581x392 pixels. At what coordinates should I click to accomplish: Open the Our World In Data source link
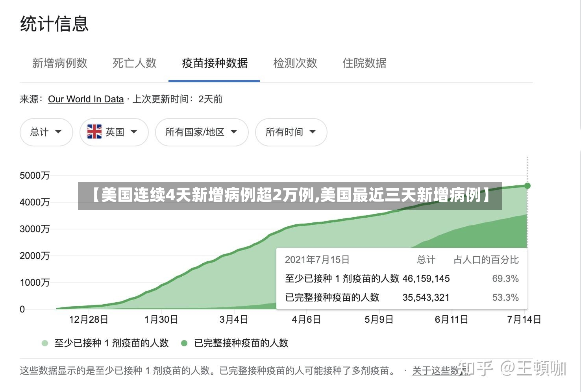86,99
